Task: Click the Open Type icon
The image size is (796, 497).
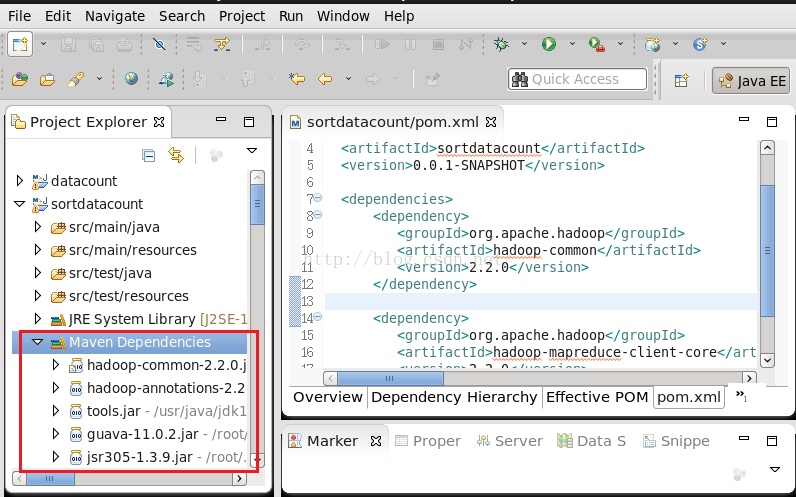Action: pos(20,79)
